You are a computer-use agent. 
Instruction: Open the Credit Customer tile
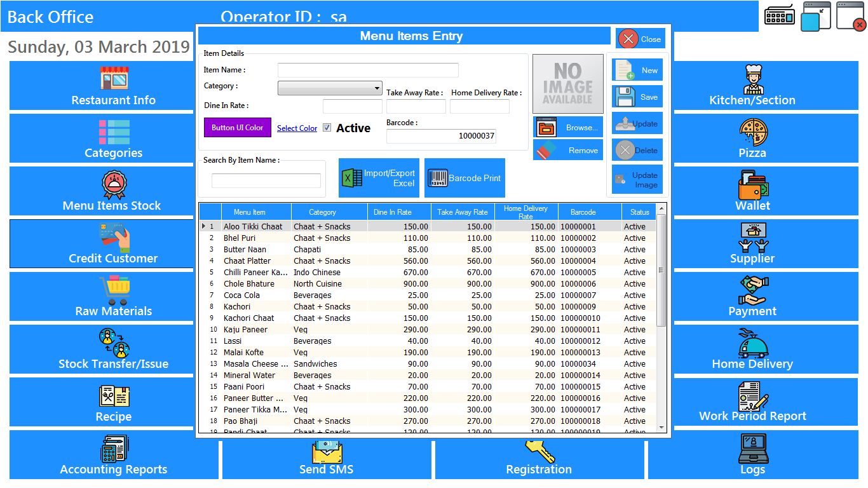[x=102, y=244]
